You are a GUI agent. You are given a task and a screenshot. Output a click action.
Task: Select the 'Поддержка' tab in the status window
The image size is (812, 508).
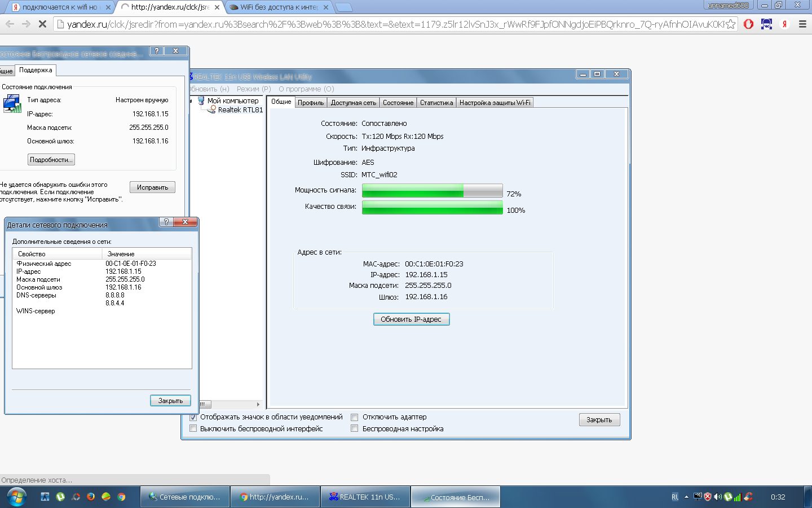[x=36, y=70]
